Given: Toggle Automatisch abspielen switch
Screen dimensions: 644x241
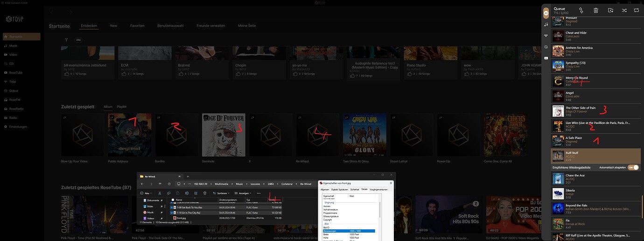Looking at the screenshot, I should (x=633, y=167).
